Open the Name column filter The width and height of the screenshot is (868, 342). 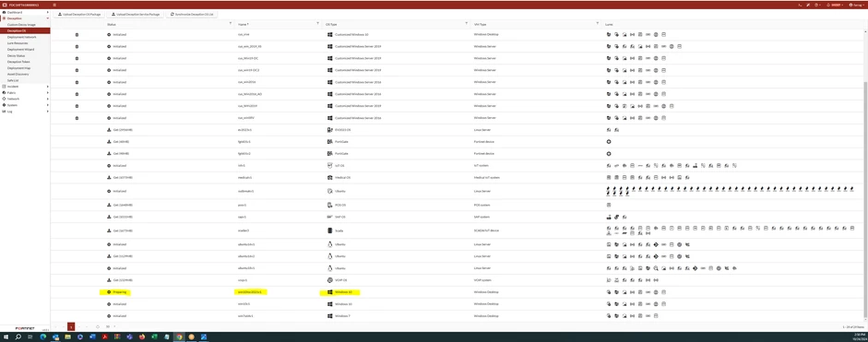[317, 24]
